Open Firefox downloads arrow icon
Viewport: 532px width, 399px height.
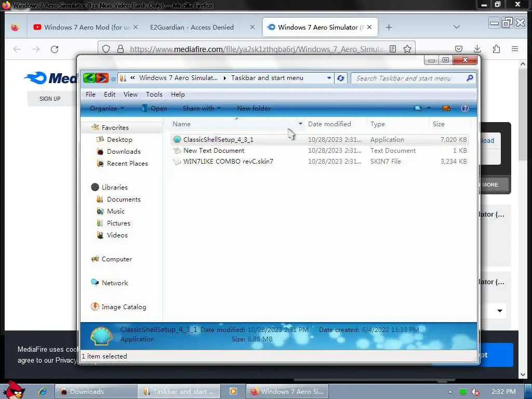point(477,49)
